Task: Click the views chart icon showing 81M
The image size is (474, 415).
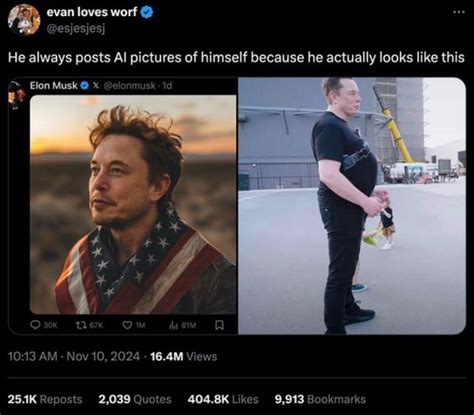Action: tap(173, 325)
